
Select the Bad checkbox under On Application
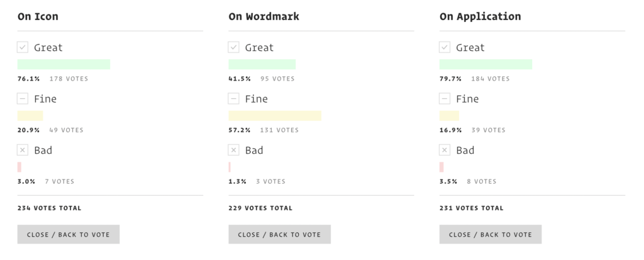click(x=445, y=150)
